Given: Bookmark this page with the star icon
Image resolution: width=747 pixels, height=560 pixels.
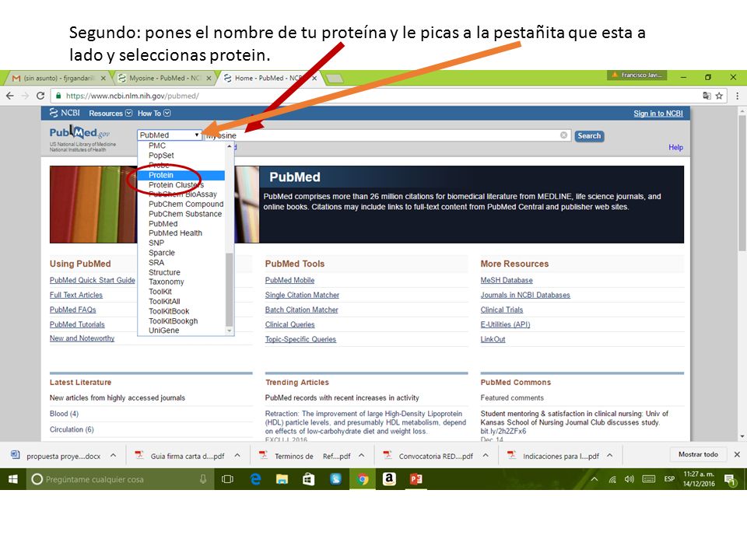Looking at the screenshot, I should click(x=719, y=96).
